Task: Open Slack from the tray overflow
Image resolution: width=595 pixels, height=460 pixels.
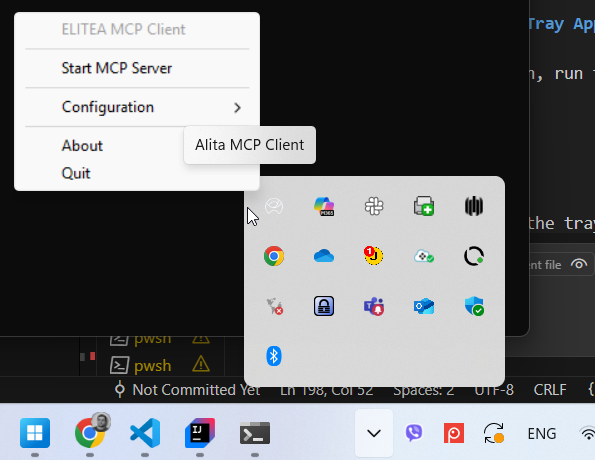Action: point(374,206)
